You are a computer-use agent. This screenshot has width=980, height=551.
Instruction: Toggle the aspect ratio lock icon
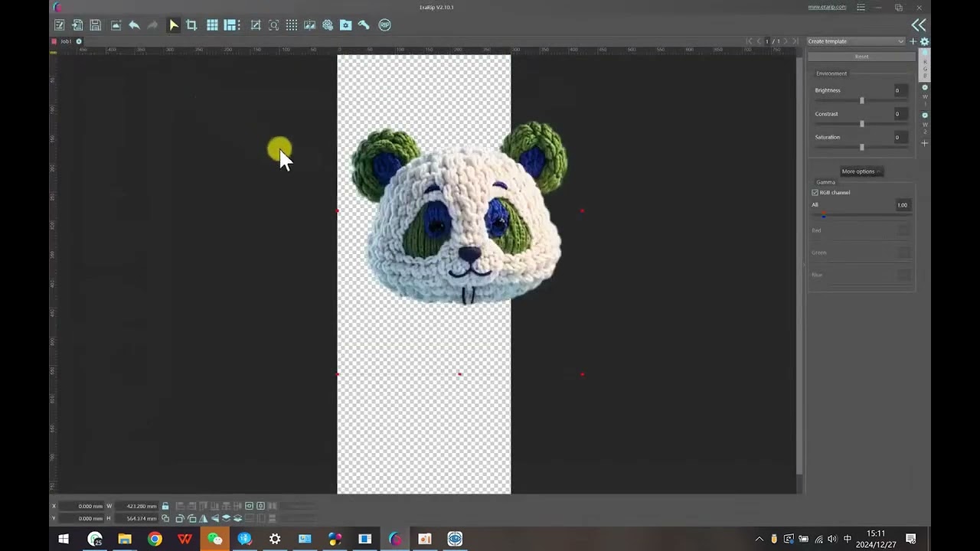click(165, 506)
